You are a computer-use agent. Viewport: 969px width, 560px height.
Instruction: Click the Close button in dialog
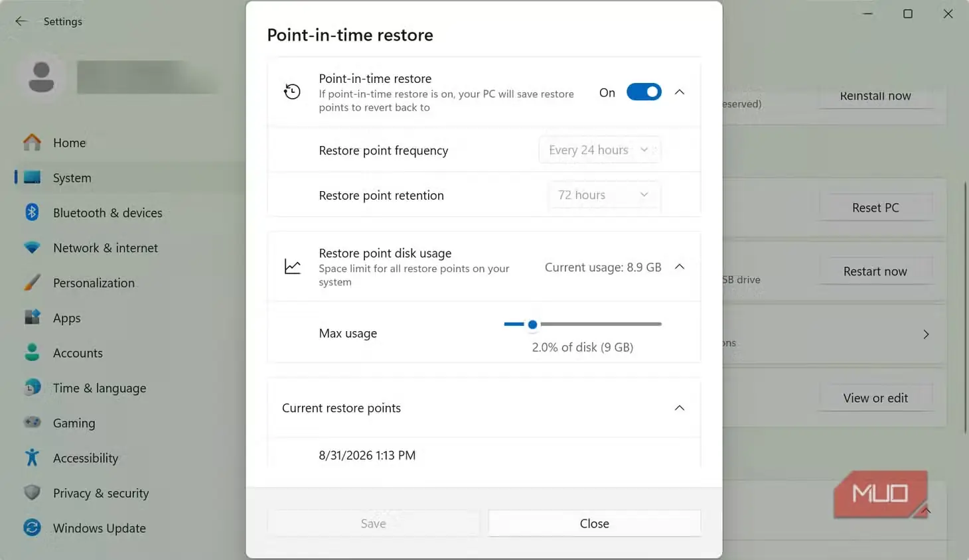(x=594, y=524)
